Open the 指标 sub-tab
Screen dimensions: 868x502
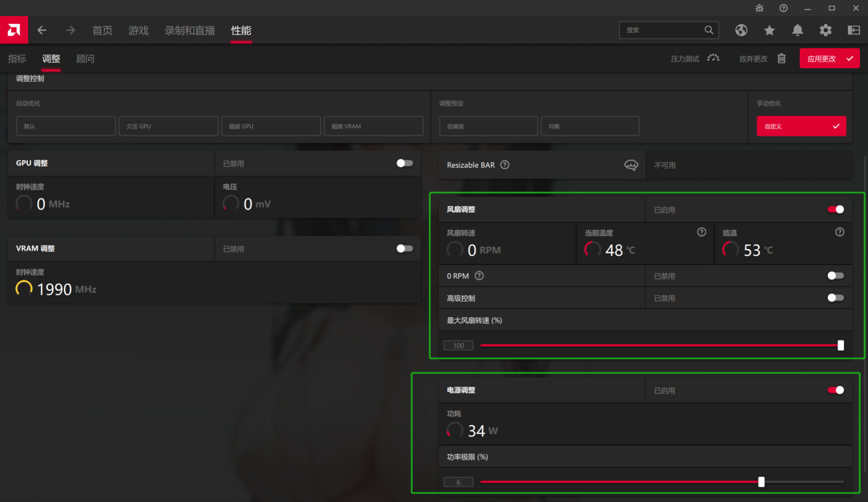pyautogui.click(x=17, y=58)
